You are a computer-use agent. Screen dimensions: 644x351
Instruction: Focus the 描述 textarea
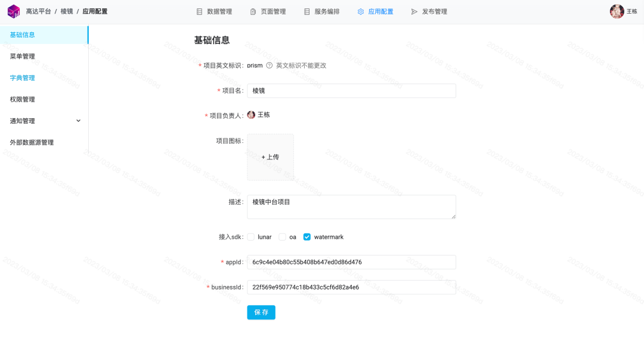click(x=352, y=207)
